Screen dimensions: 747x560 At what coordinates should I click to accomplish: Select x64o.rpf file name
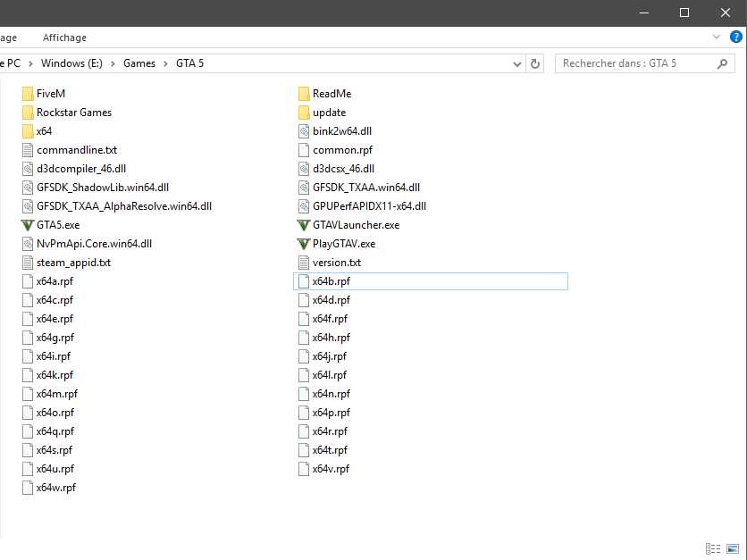tap(55, 413)
